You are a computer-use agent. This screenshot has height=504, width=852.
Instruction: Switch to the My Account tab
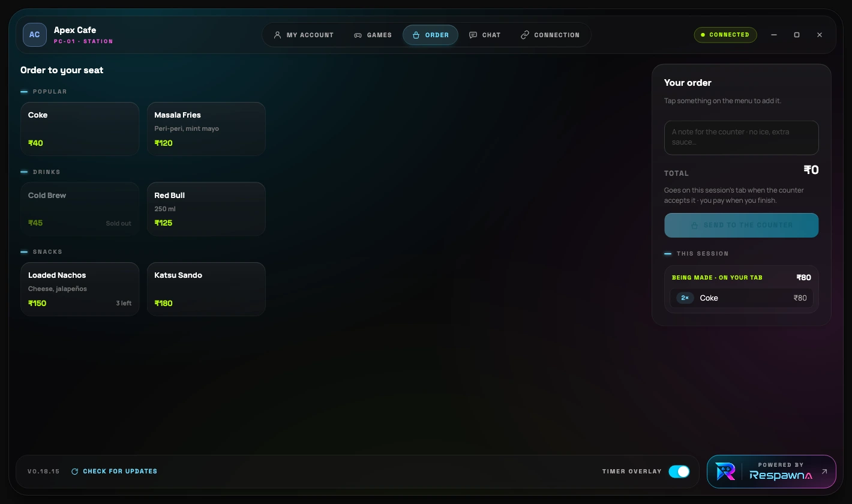(304, 35)
